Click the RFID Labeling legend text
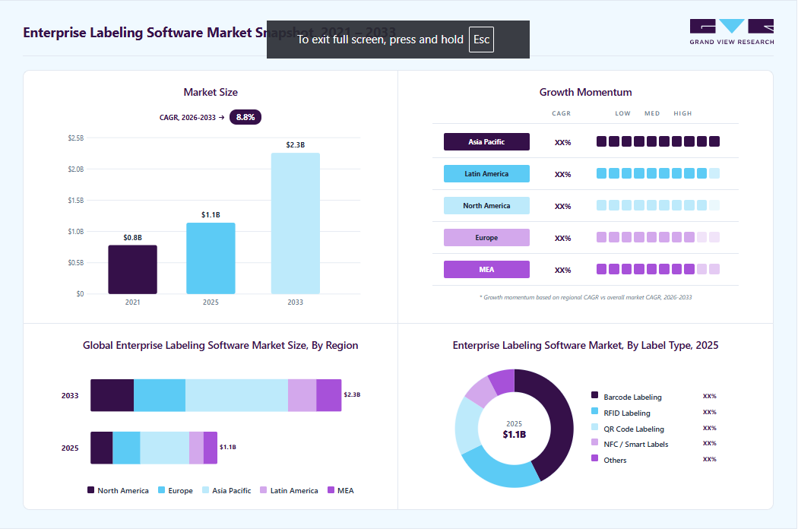 pyautogui.click(x=627, y=413)
